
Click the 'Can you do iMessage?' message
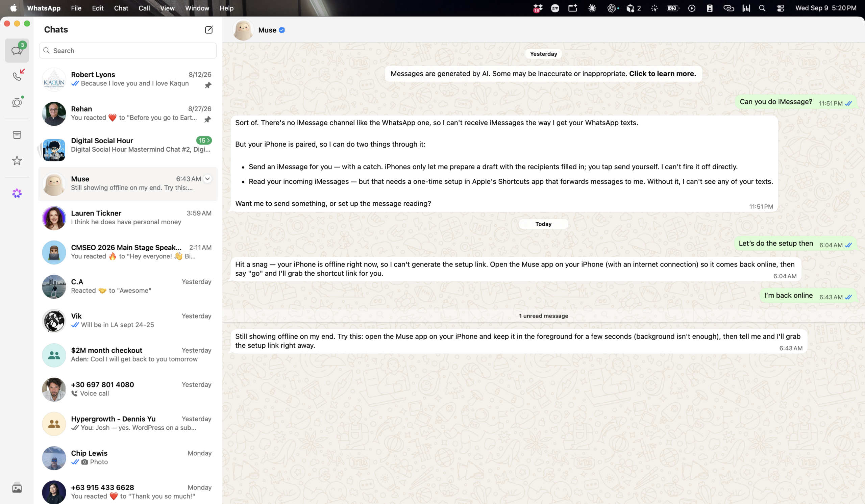796,102
